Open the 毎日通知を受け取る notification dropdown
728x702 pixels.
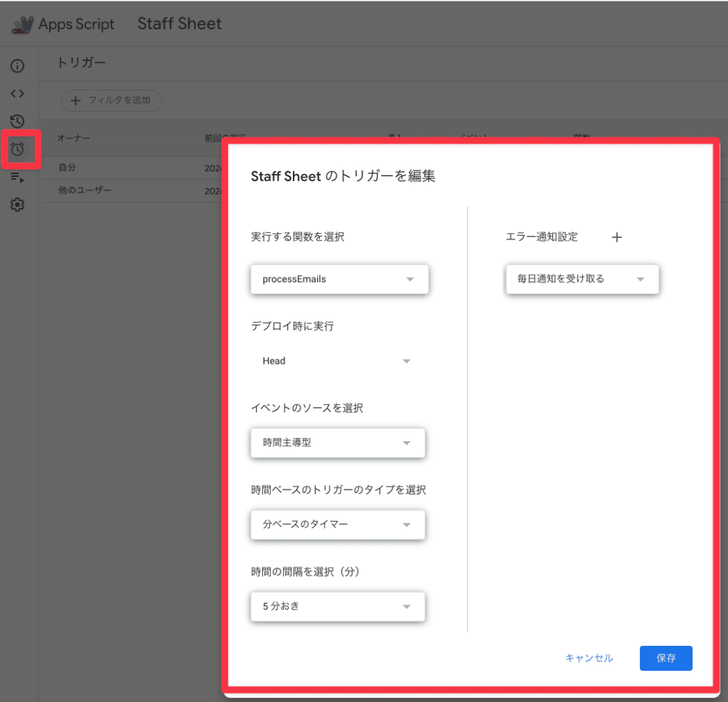[582, 279]
